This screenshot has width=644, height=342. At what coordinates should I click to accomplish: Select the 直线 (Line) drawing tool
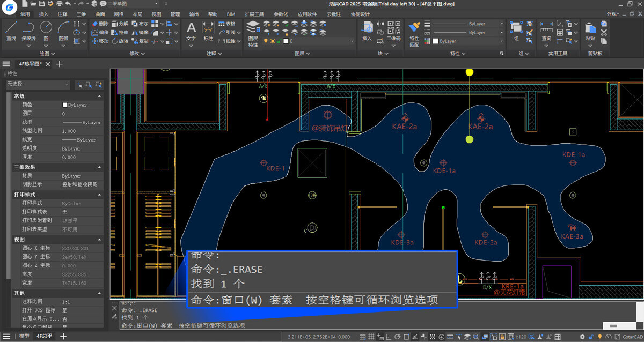11,31
